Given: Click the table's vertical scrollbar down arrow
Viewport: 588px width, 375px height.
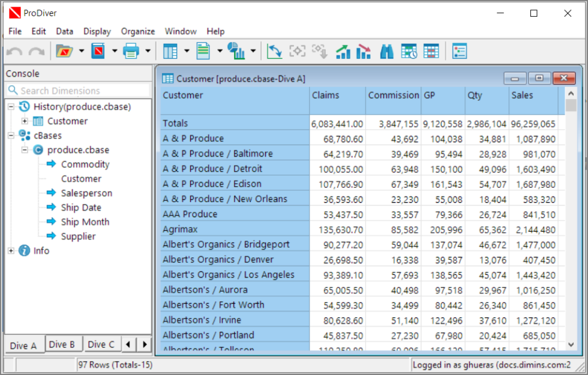Looking at the screenshot, I should 571,344.
